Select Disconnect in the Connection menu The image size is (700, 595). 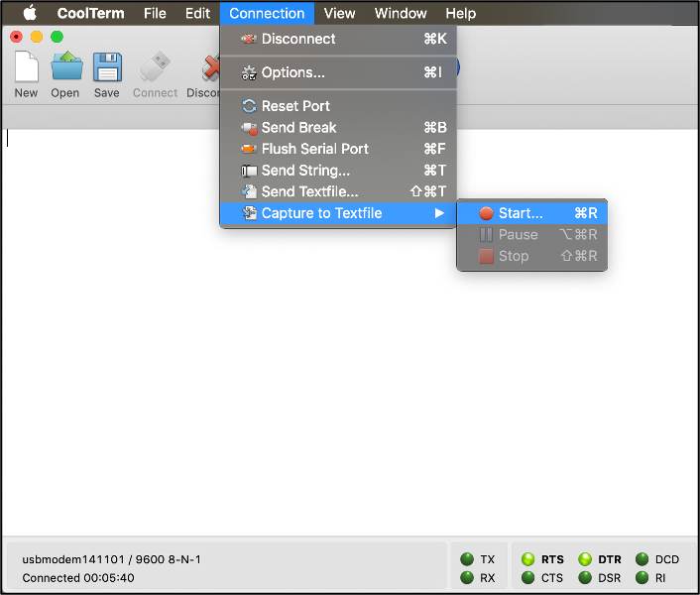pyautogui.click(x=298, y=39)
